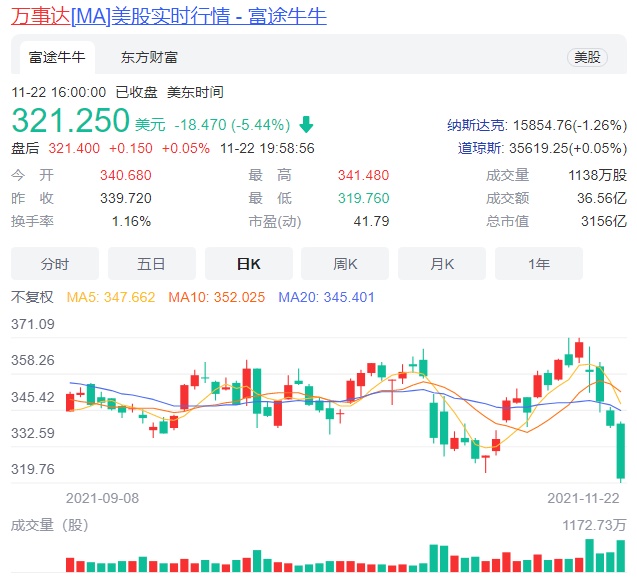Click the 2021-09-08 start date label
The image size is (637, 582).
pos(102,498)
